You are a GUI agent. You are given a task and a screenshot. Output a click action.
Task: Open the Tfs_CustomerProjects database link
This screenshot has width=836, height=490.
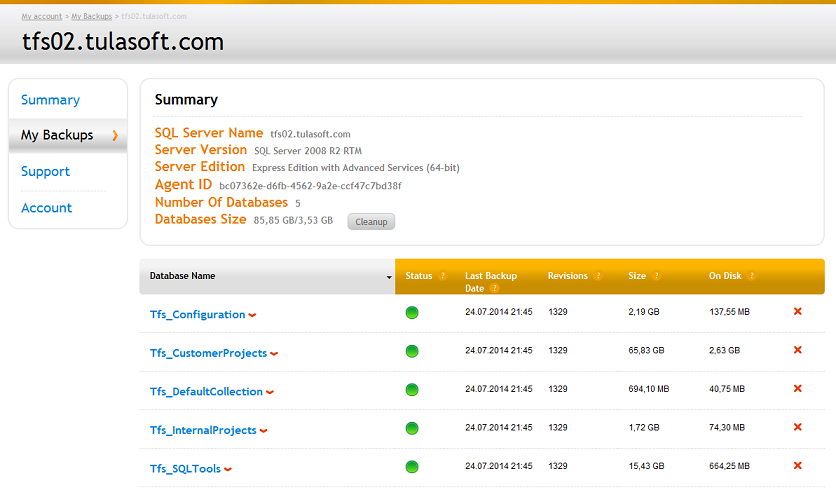[208, 353]
